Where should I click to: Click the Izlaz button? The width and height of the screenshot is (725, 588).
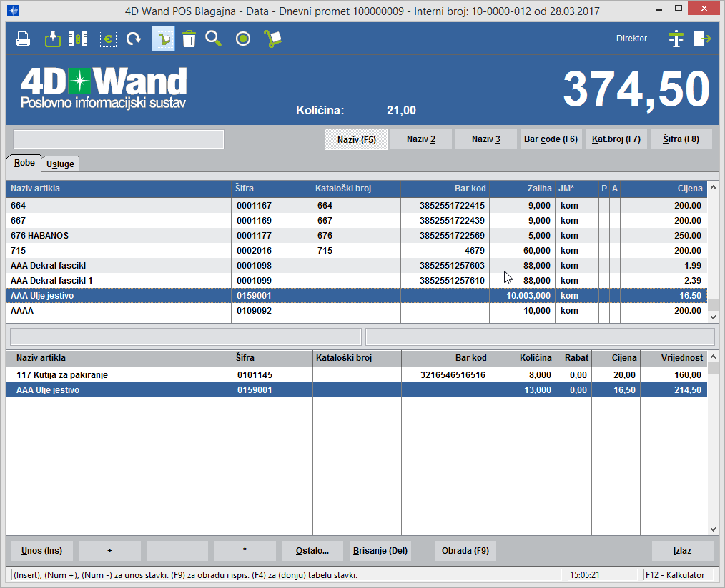pyautogui.click(x=683, y=551)
